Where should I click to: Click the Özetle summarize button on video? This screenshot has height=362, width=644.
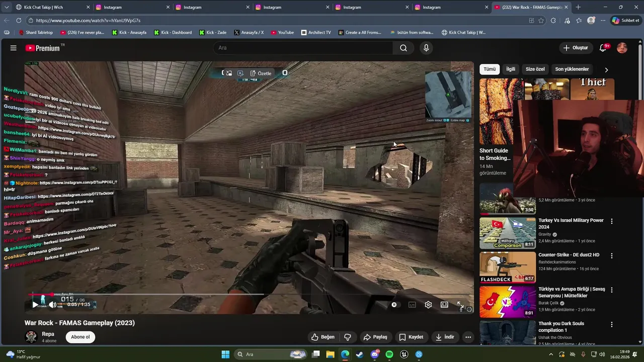261,73
